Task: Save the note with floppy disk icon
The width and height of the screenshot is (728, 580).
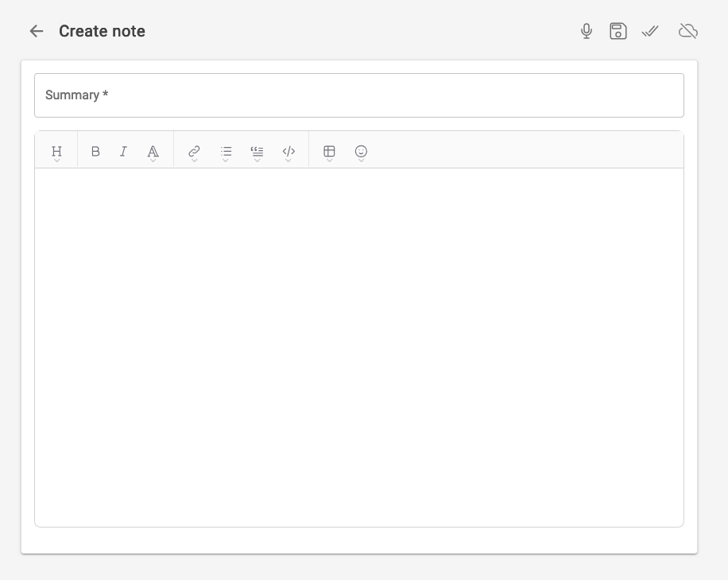Action: point(618,31)
